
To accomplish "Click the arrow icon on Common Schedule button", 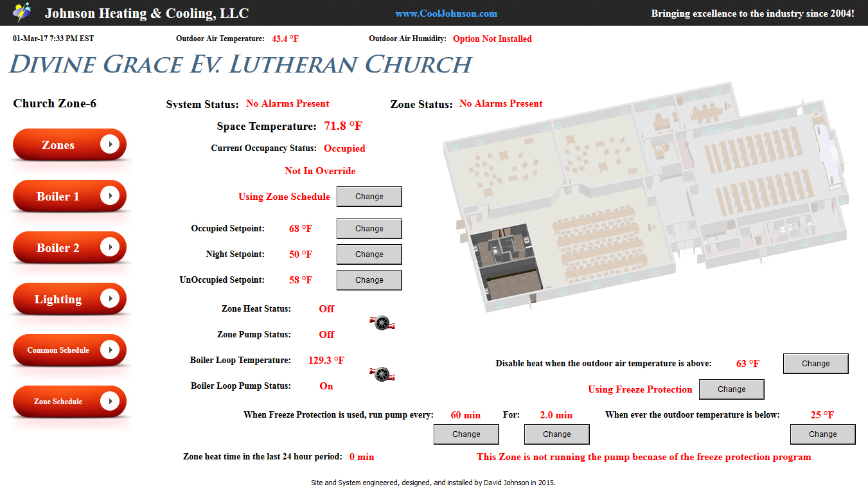I will (110, 350).
